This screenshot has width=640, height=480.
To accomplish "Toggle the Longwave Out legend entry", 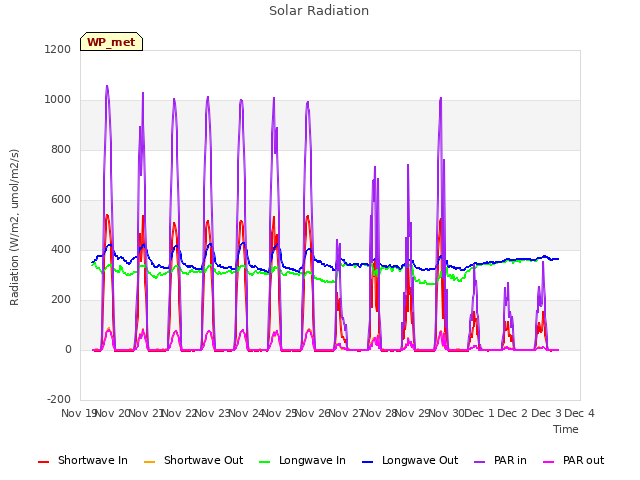I will tap(410, 460).
